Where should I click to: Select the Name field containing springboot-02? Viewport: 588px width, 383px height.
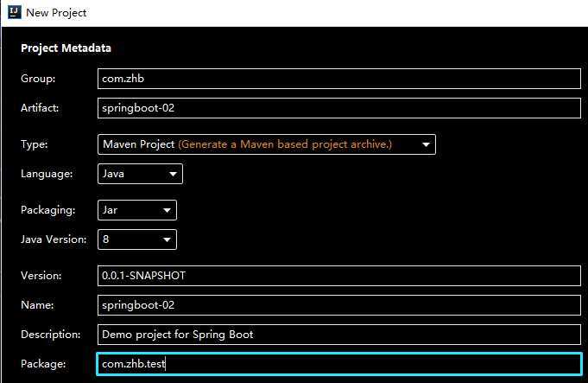coord(339,305)
